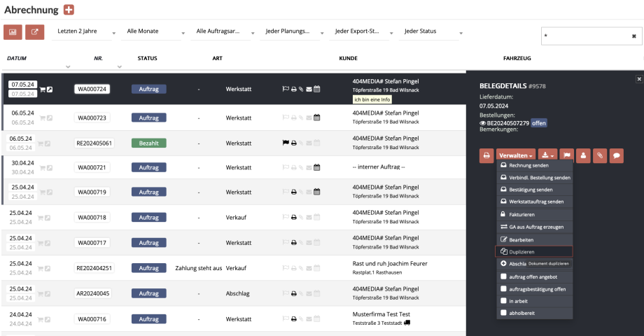Expand the 'Alle Monate' filter dropdown

click(152, 31)
